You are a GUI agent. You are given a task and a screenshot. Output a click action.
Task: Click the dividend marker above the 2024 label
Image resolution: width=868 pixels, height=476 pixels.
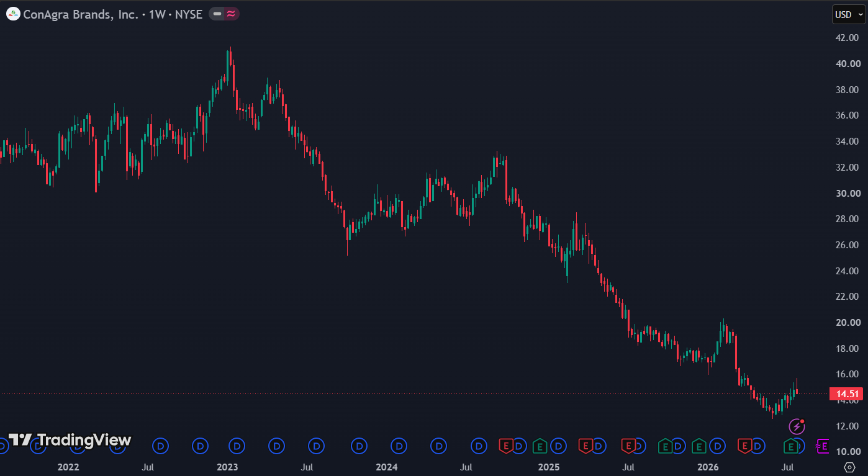coord(398,445)
